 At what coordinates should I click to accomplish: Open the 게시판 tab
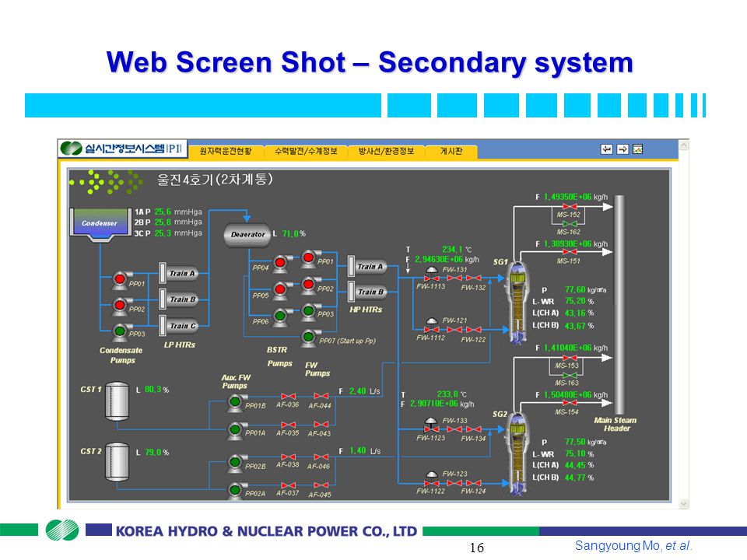point(451,151)
